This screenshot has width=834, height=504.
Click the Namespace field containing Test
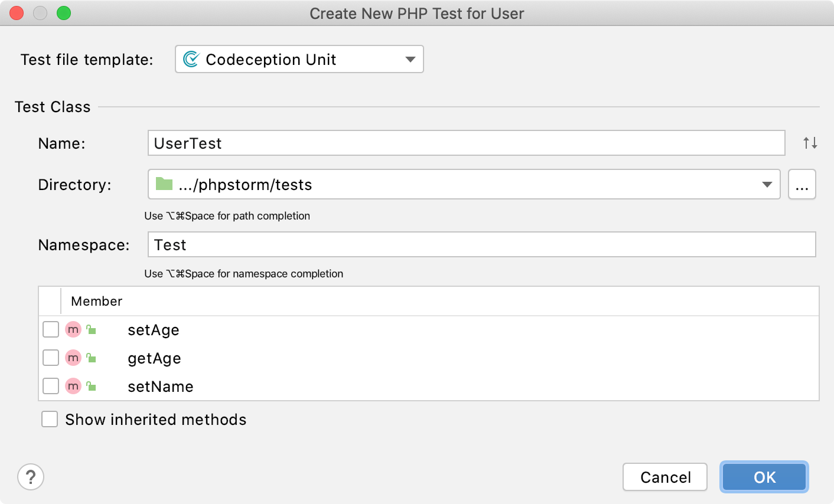tap(413, 244)
